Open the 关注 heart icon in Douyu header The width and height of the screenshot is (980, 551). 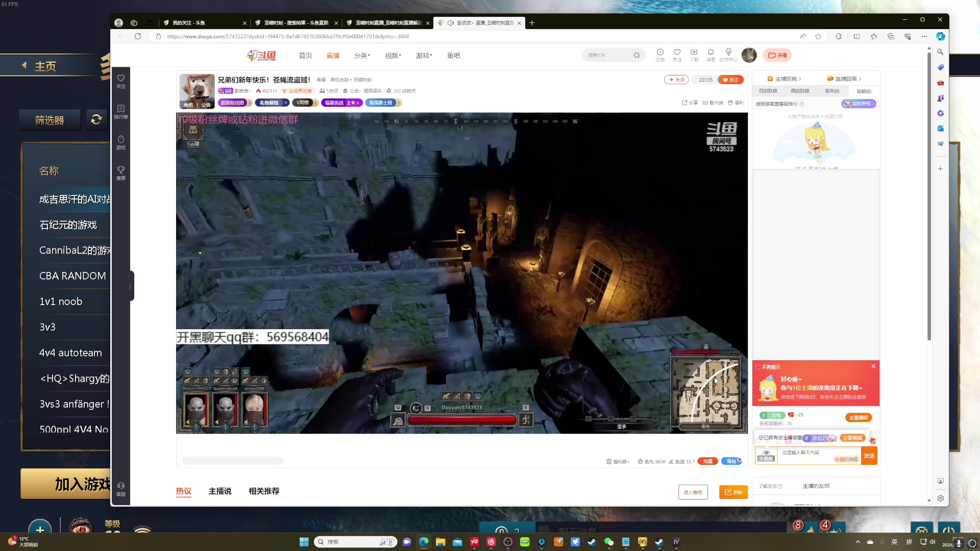pyautogui.click(x=677, y=55)
